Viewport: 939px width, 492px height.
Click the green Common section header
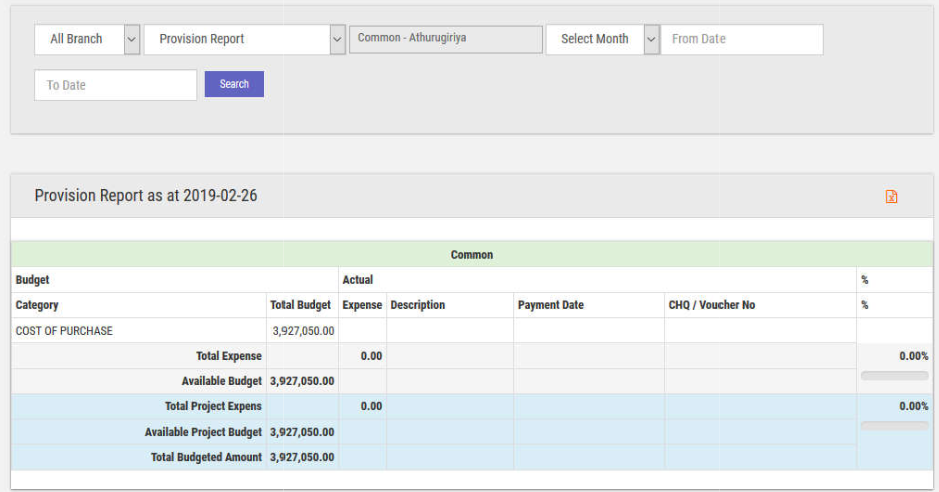(471, 255)
